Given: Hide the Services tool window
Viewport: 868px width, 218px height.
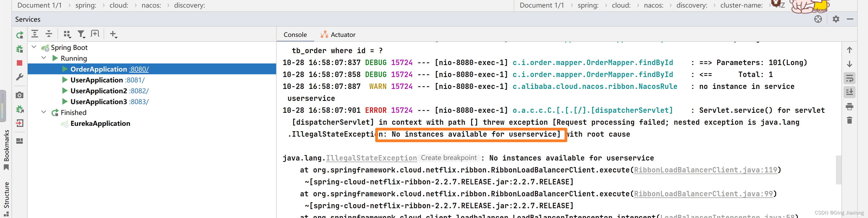Looking at the screenshot, I should [x=850, y=19].
